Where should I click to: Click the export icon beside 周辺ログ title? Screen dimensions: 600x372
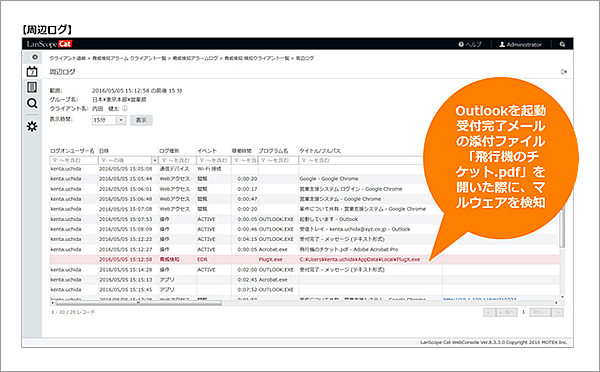pos(564,72)
